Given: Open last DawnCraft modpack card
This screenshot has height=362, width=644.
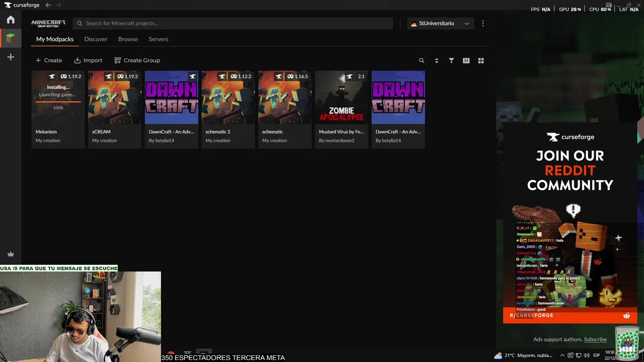Looking at the screenshot, I should (x=398, y=109).
